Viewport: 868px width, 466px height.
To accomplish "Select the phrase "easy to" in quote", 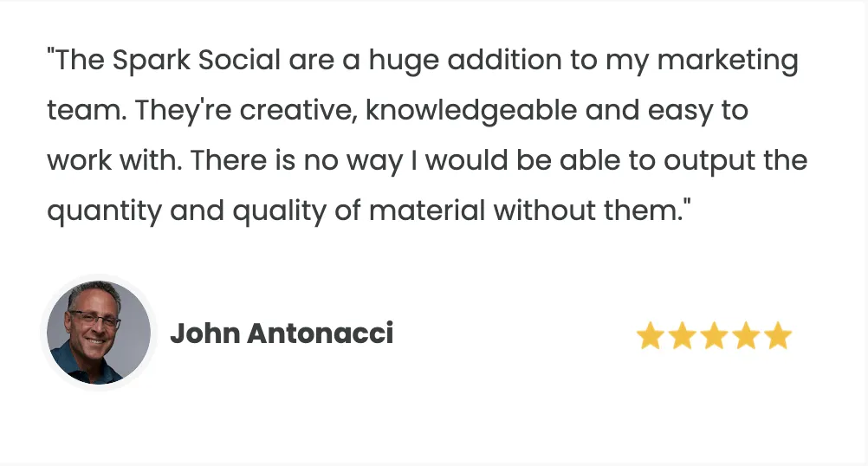I will [x=698, y=111].
